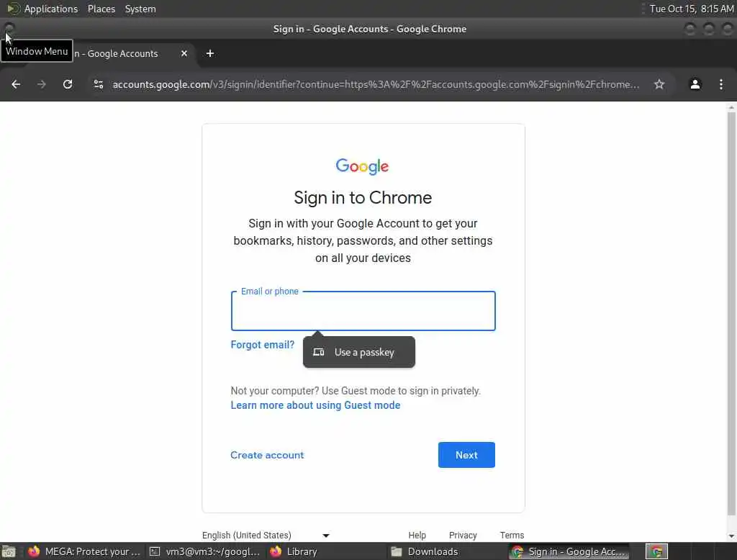Viewport: 737px width, 560px height.
Task: Open Learn more about using Guest mode
Action: tap(315, 405)
